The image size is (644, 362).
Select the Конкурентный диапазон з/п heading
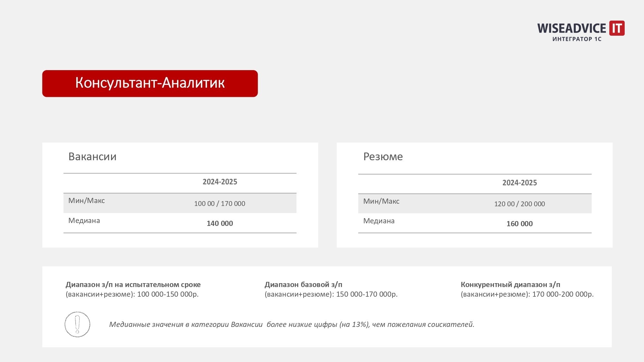click(510, 285)
